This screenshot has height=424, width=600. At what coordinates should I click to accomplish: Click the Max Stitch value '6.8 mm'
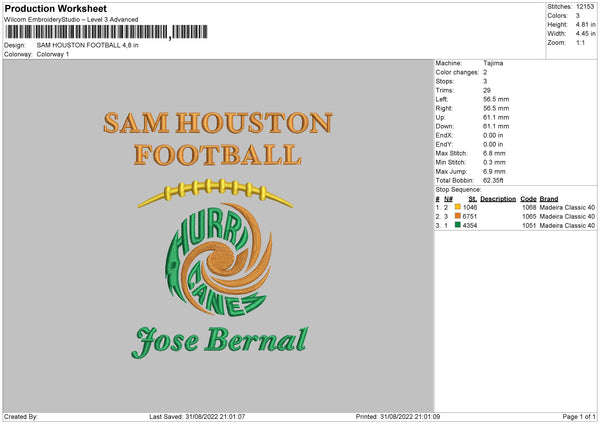tap(494, 153)
